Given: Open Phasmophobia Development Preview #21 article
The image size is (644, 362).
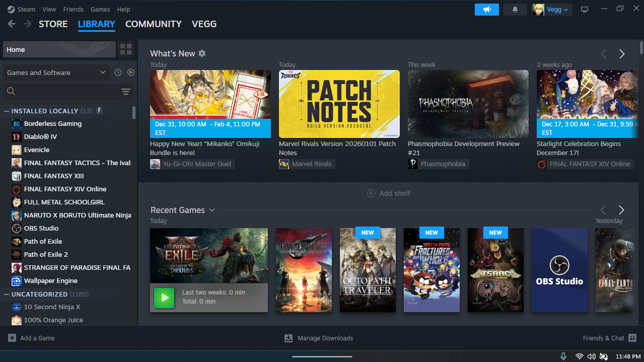Looking at the screenshot, I should (464, 148).
